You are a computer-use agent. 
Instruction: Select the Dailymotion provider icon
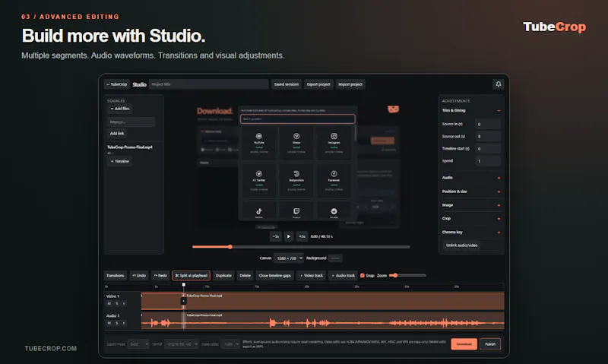(x=296, y=174)
